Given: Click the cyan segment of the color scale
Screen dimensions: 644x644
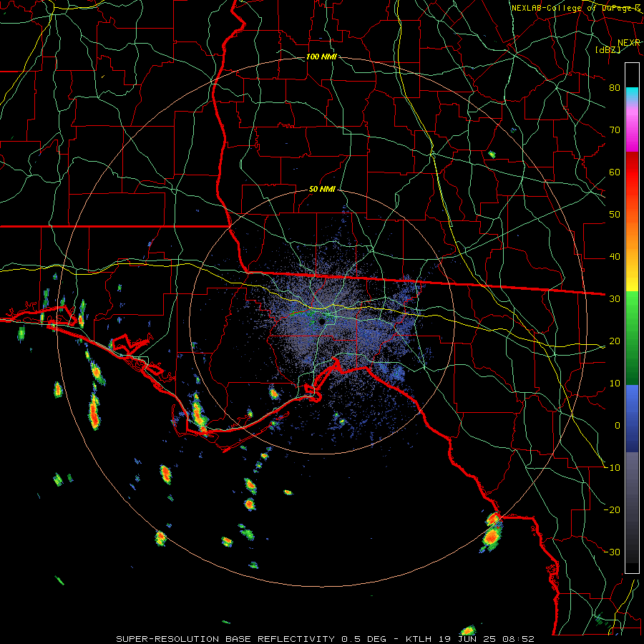Looking at the screenshot, I should coord(632,94).
